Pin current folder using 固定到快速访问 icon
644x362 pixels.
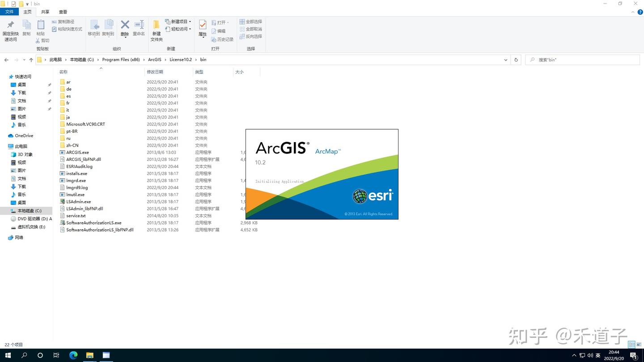tap(10, 27)
